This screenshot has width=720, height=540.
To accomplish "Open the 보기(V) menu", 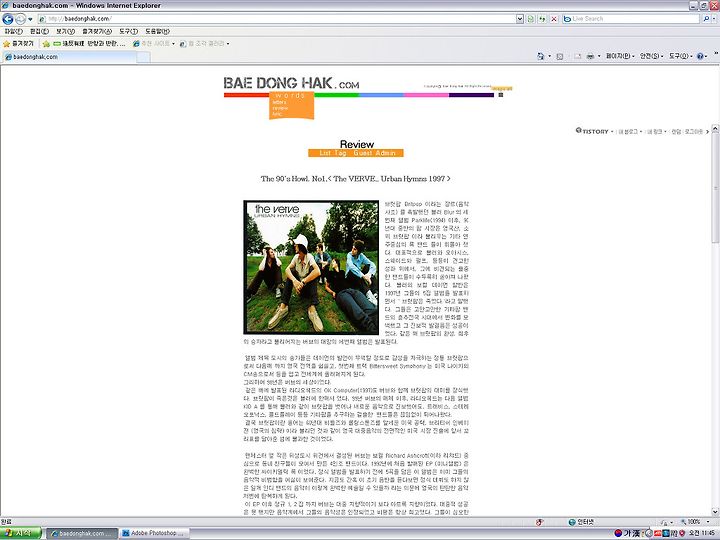I will click(x=65, y=31).
